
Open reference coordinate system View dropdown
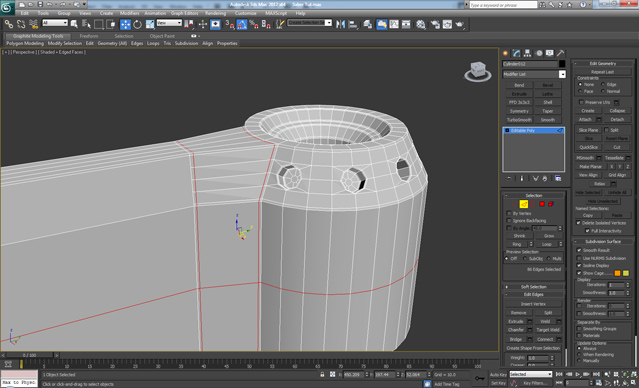tap(169, 23)
